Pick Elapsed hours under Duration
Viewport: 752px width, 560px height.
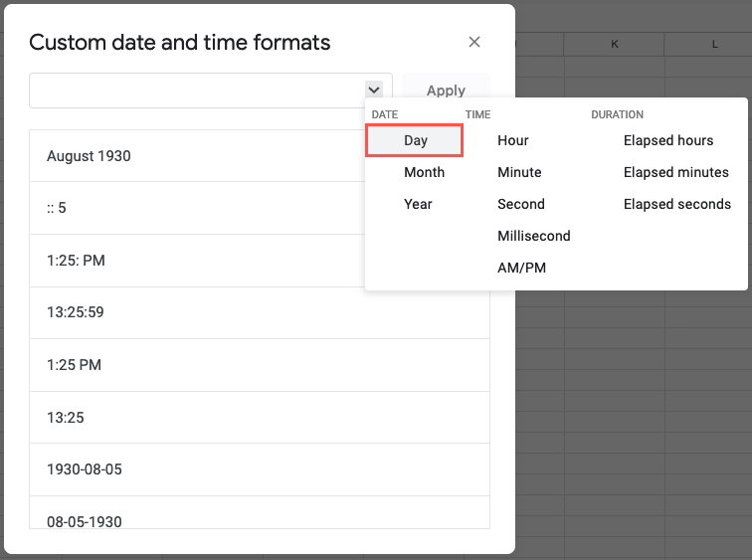click(x=668, y=140)
